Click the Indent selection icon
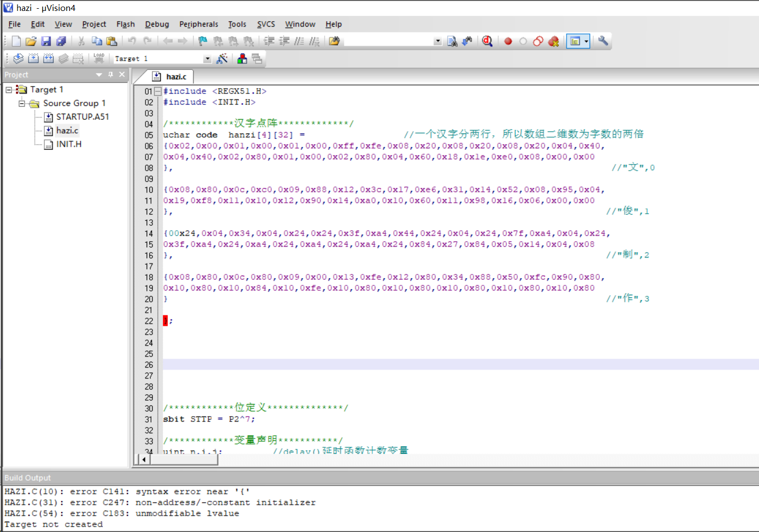Screen dimensions: 759x532 (x=269, y=41)
